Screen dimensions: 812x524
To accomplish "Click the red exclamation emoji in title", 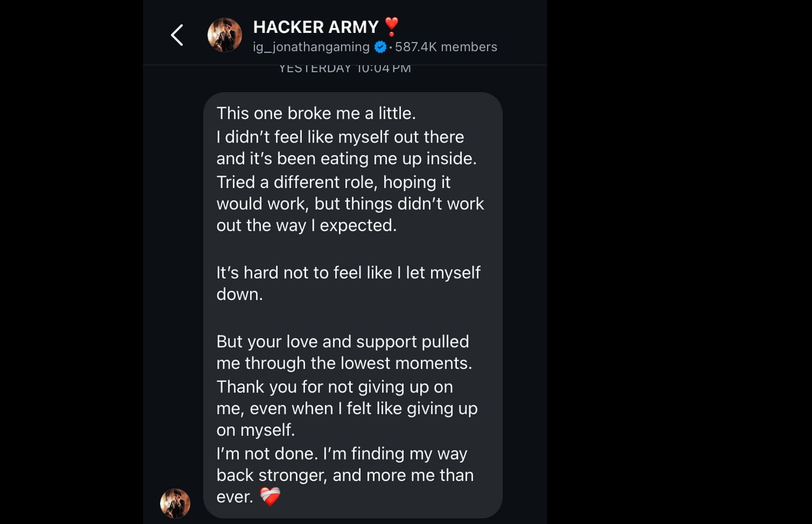I will point(392,26).
